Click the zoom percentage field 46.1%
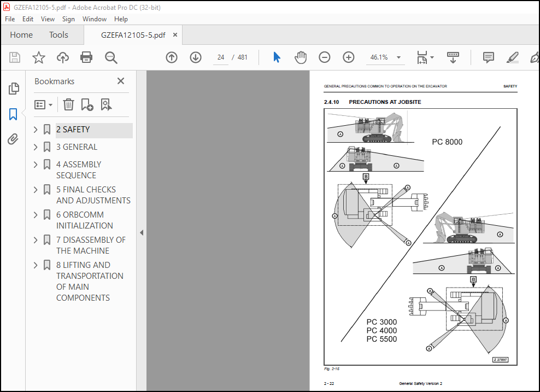Image resolution: width=540 pixels, height=392 pixels. click(x=379, y=57)
